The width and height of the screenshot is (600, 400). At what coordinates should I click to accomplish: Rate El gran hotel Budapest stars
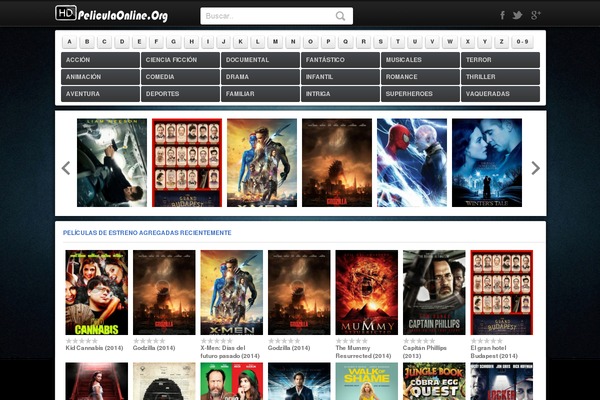(487, 341)
